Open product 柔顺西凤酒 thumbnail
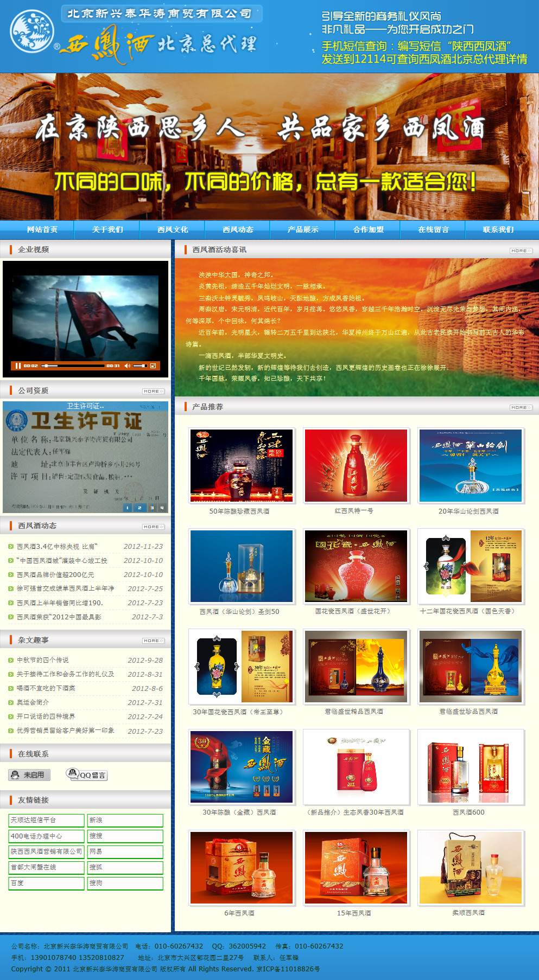 coord(471,868)
